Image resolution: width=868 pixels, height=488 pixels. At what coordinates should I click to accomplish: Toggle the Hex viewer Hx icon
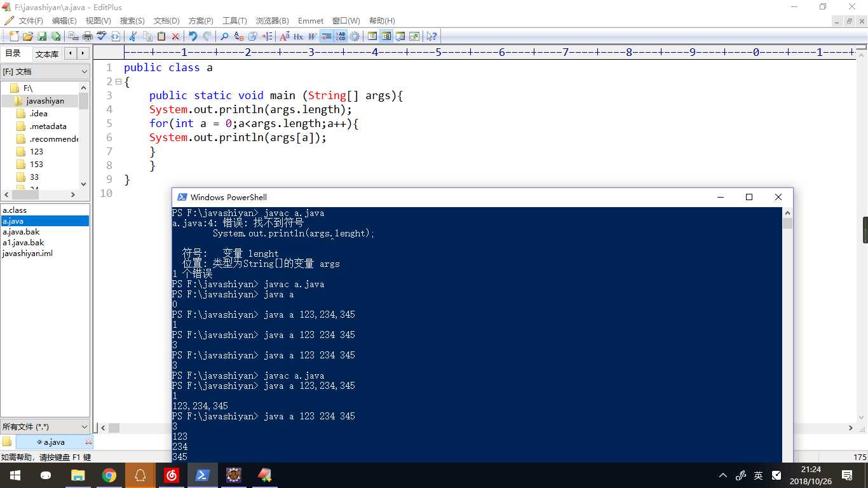298,36
